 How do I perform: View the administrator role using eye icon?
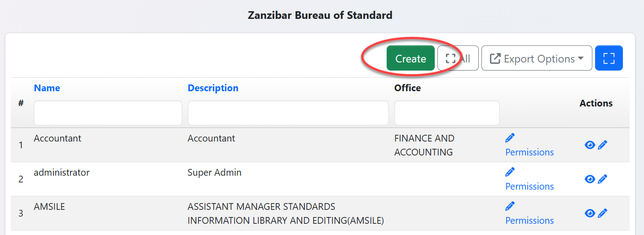(590, 179)
